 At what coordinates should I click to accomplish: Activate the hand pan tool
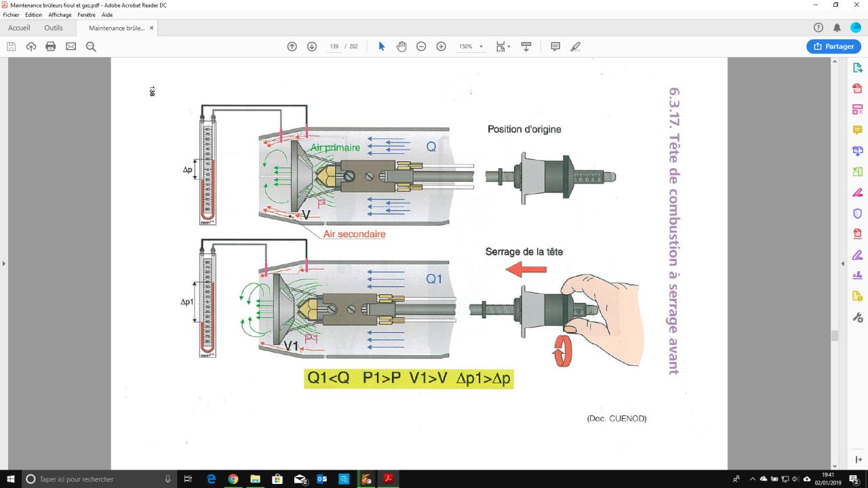(x=401, y=46)
